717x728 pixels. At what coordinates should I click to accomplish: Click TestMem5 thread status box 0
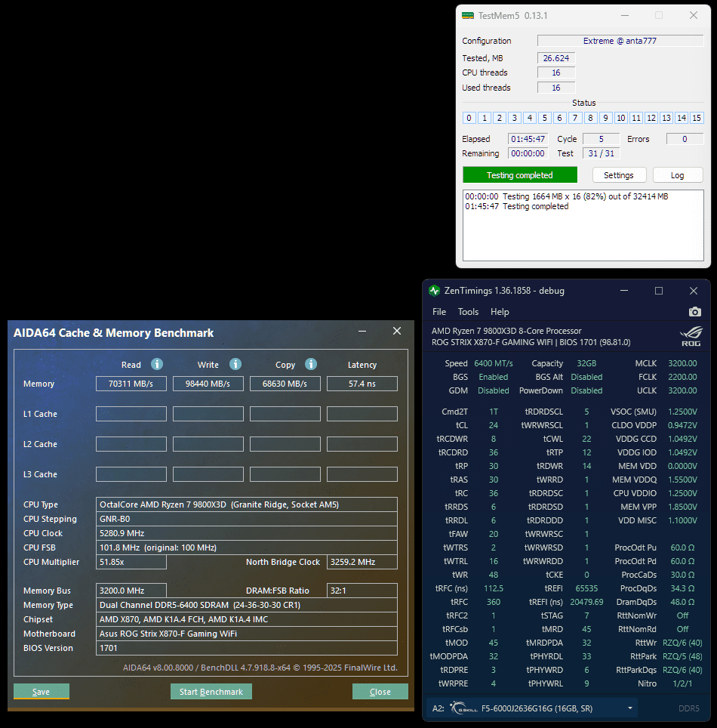click(x=469, y=118)
